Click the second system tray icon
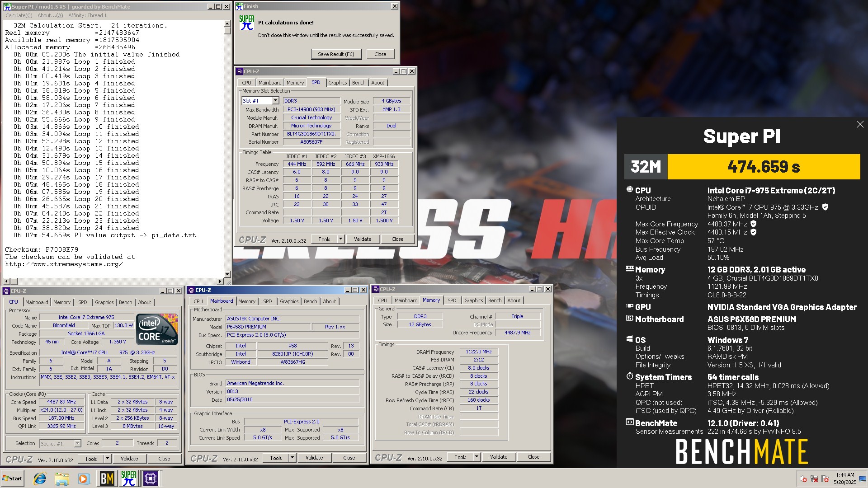The image size is (868, 488). coord(814,479)
